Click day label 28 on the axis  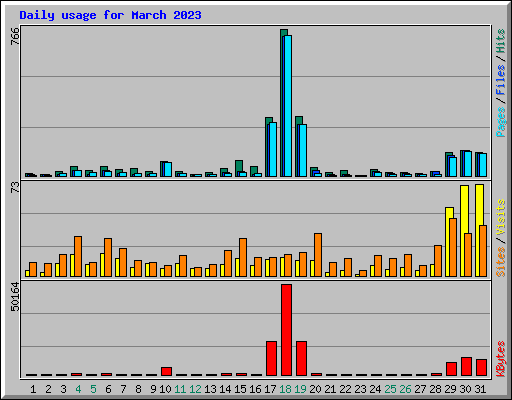[x=435, y=389]
